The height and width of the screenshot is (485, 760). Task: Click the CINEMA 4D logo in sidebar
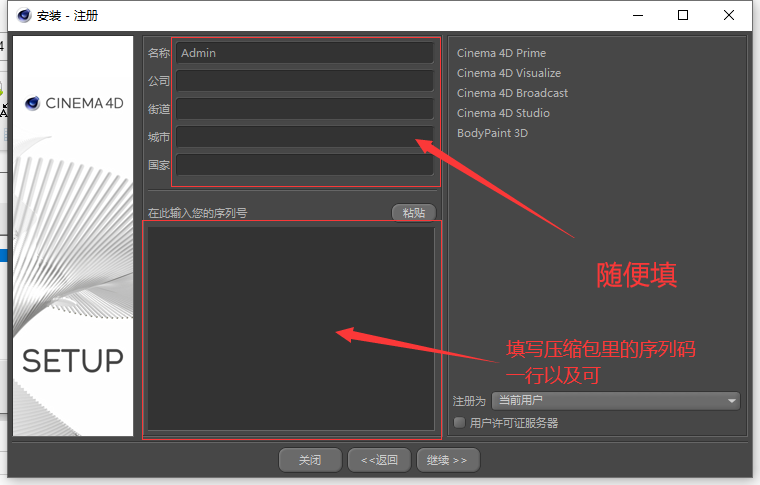click(74, 103)
